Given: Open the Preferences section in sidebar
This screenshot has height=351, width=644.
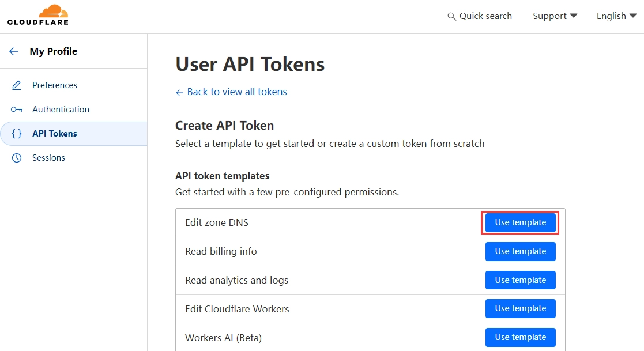Looking at the screenshot, I should (x=55, y=85).
